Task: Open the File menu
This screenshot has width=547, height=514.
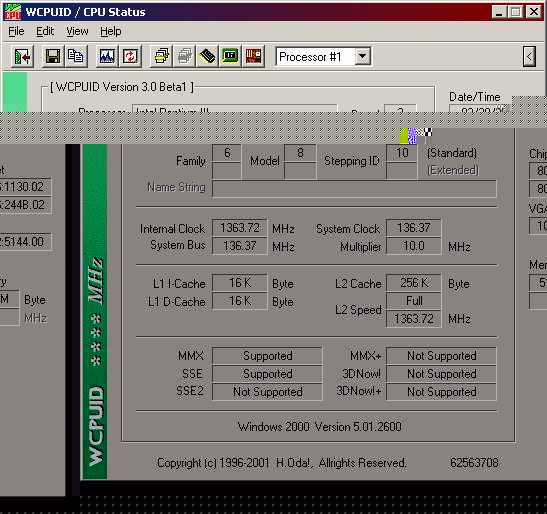Action: click(x=16, y=31)
